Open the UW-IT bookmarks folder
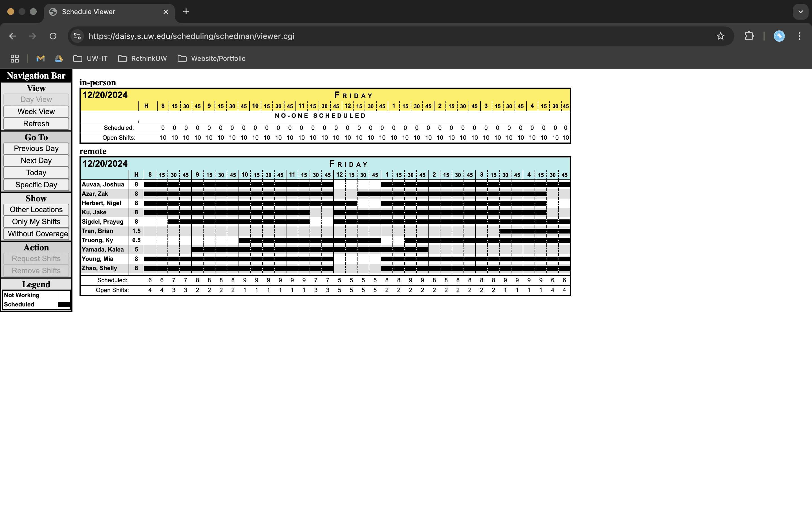 [91, 58]
